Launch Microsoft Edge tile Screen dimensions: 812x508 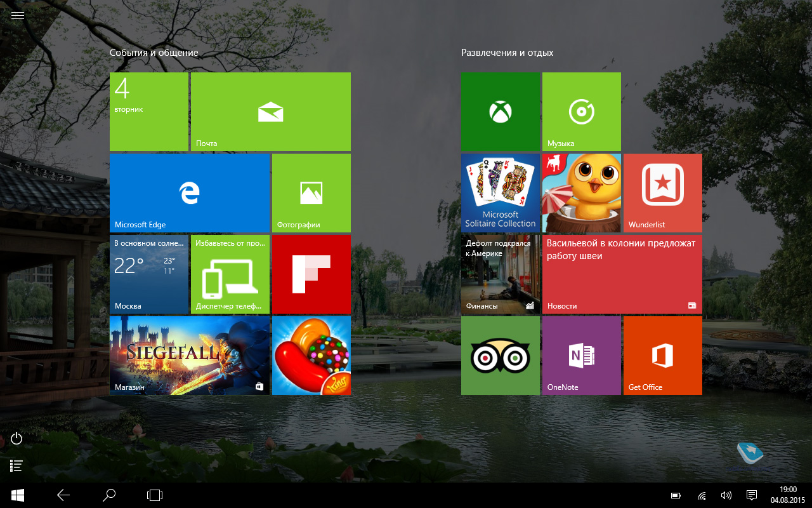(190, 193)
